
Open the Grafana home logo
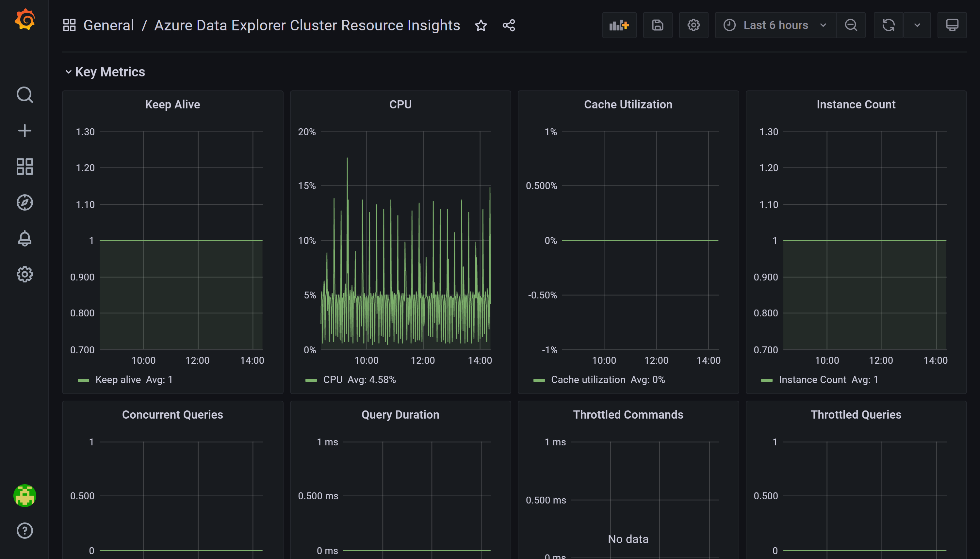24,20
